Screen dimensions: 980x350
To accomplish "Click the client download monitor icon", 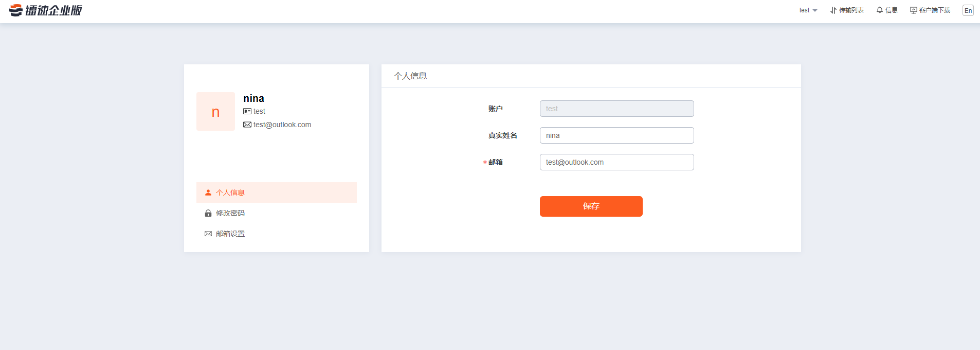I will (913, 10).
